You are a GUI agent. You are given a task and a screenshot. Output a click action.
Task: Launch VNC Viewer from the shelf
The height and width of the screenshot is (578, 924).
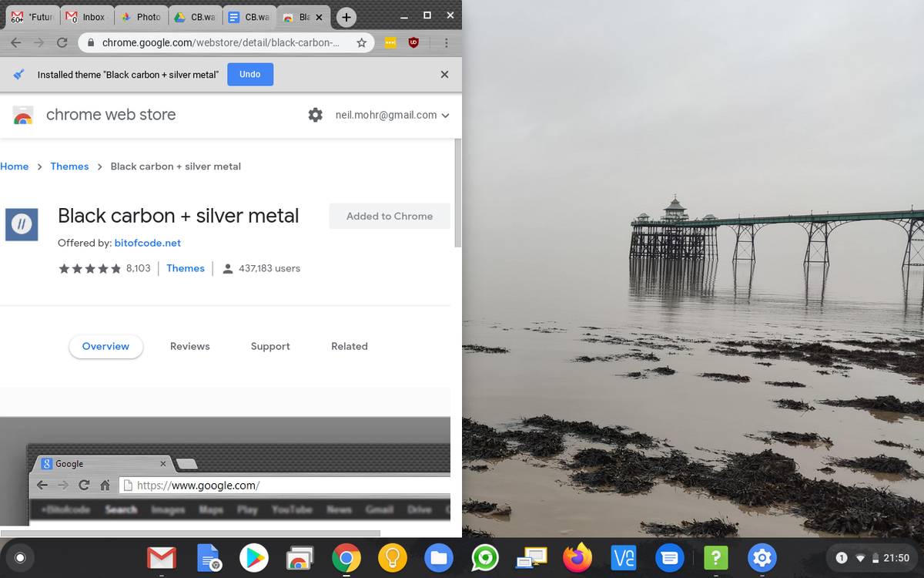[624, 558]
